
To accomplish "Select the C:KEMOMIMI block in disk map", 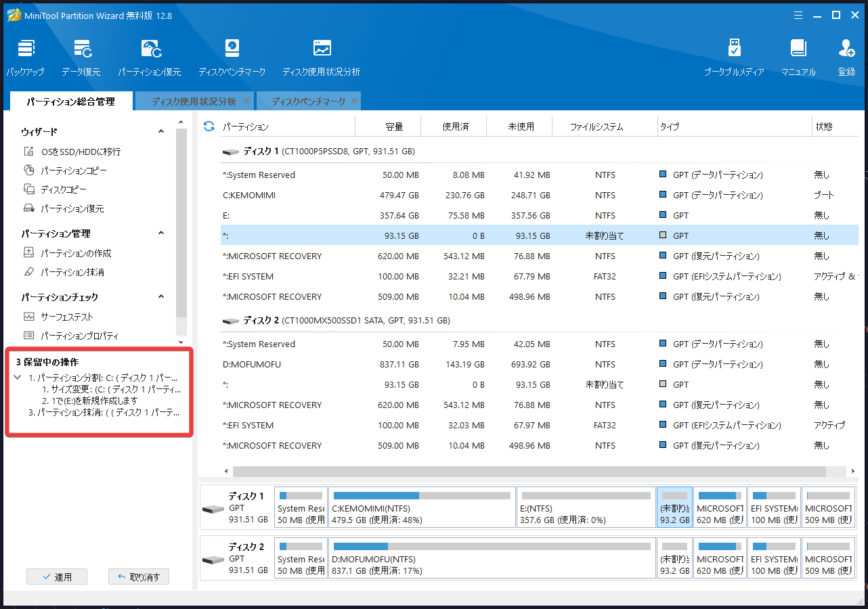I will [421, 507].
